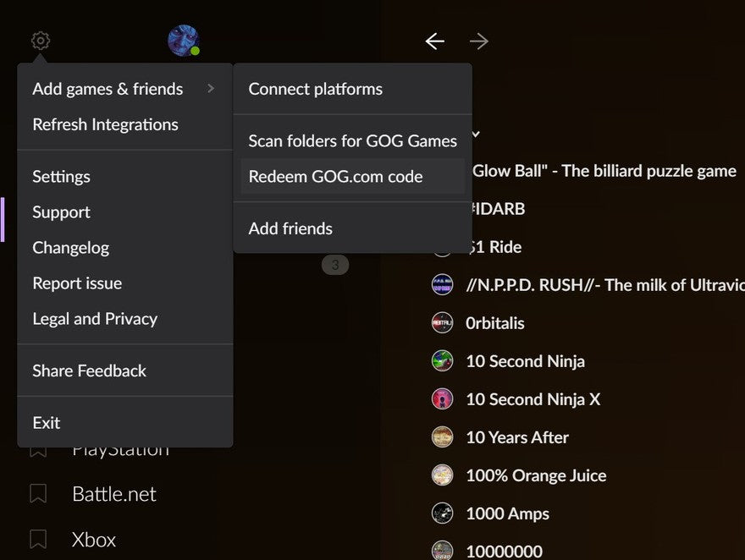Click your profile avatar picture

[184, 38]
